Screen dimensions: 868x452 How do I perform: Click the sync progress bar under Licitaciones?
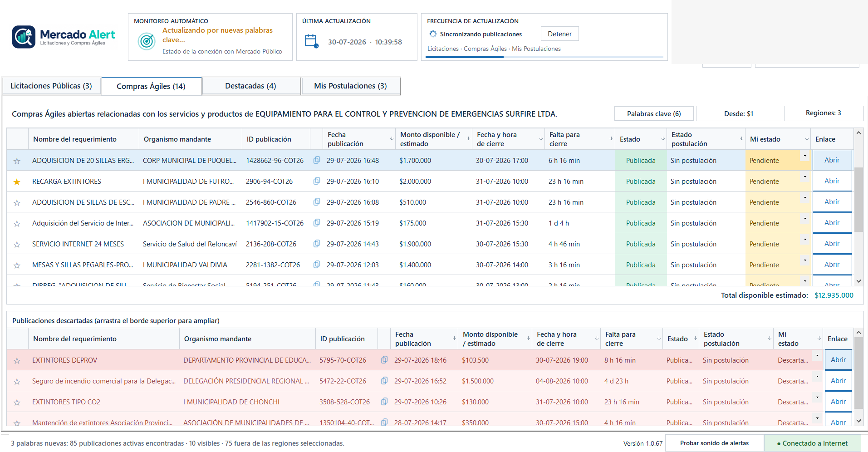click(544, 57)
